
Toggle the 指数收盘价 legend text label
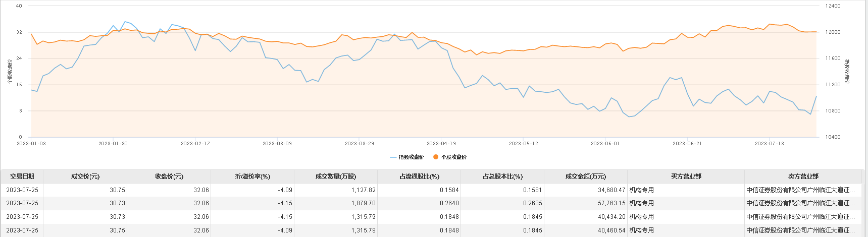click(412, 157)
